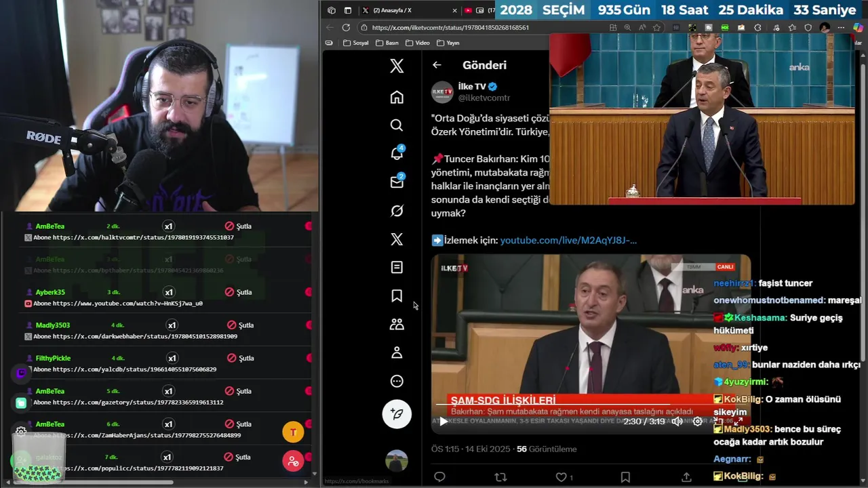Viewport: 868px width, 488px height.
Task: Reply to post using comment icon
Action: pyautogui.click(x=439, y=477)
